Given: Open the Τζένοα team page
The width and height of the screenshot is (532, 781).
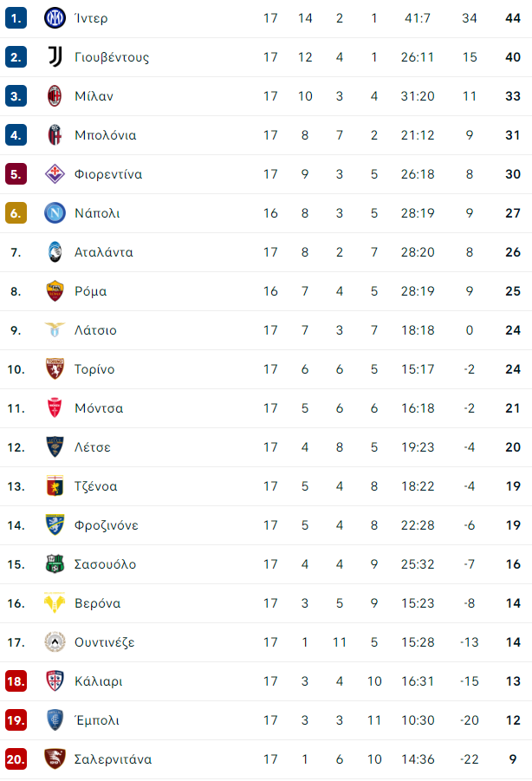Looking at the screenshot, I should pos(95,486).
